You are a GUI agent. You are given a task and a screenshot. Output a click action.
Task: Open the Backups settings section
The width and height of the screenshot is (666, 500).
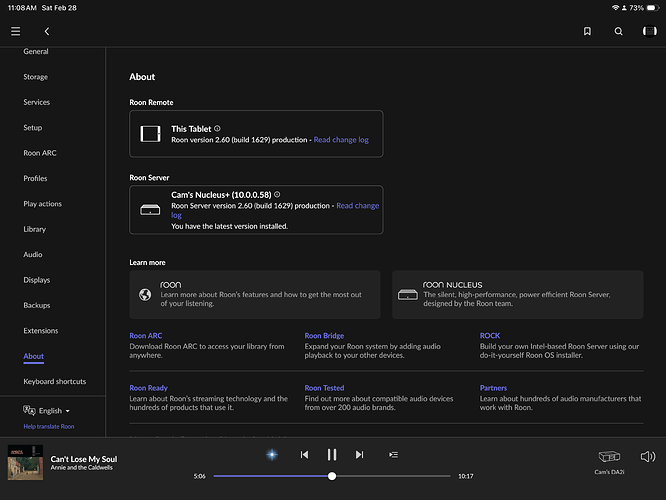37,305
